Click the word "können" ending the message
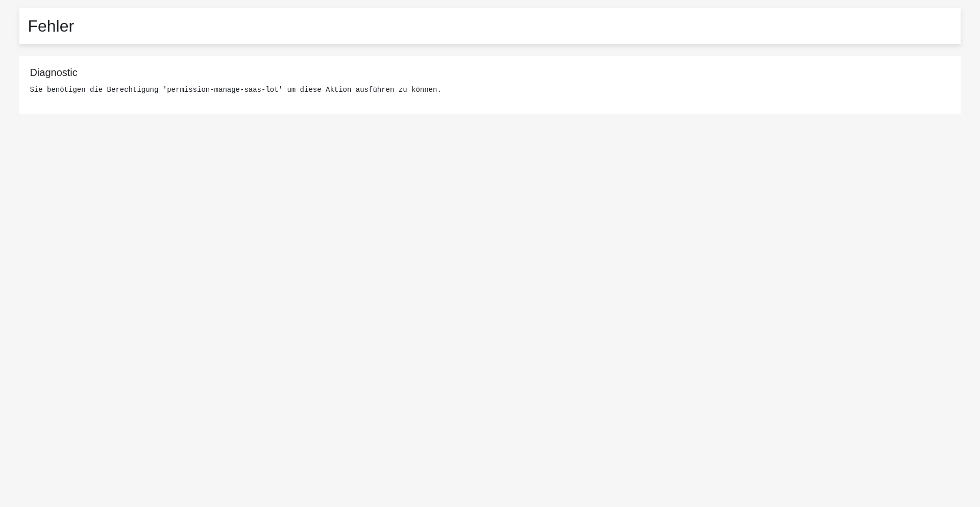This screenshot has width=980, height=507. tap(424, 90)
